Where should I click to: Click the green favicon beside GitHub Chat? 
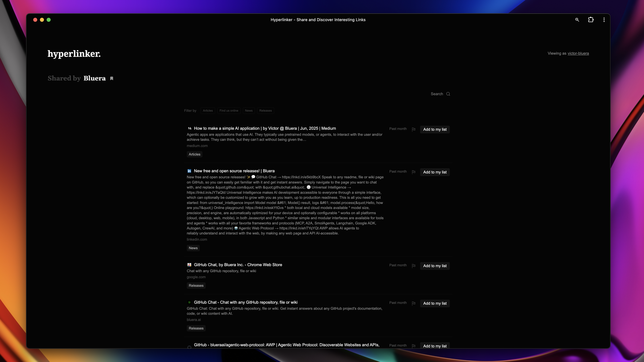[x=189, y=302]
